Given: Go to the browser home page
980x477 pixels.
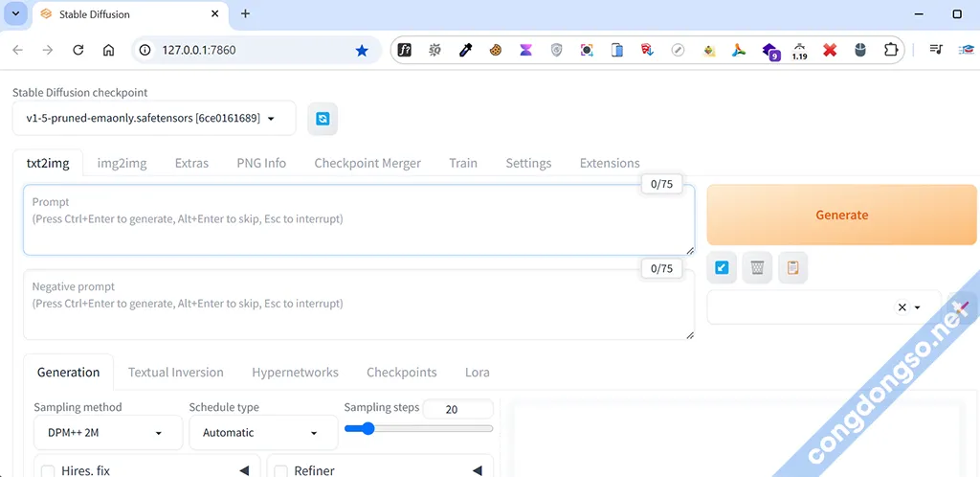Looking at the screenshot, I should (109, 50).
